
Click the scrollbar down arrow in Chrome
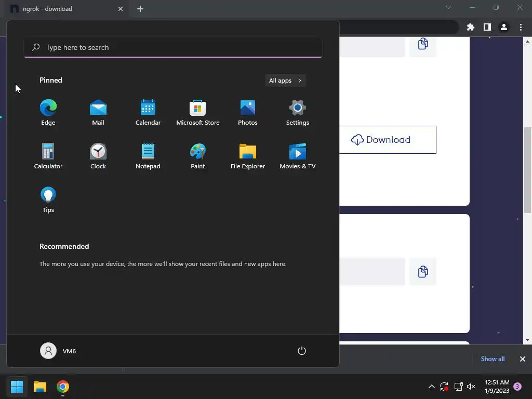[x=527, y=340]
